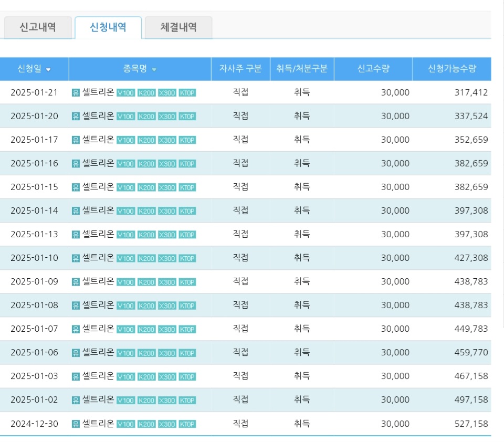Click the value 497,158
Viewport: 504px width, 442px height.
471,400
